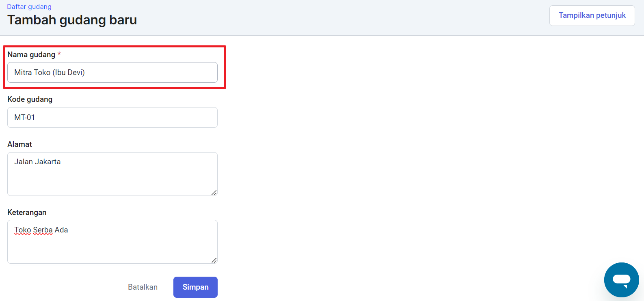Viewport: 644px width, 301px height.
Task: Click inside the Alamat text area
Action: [112, 174]
